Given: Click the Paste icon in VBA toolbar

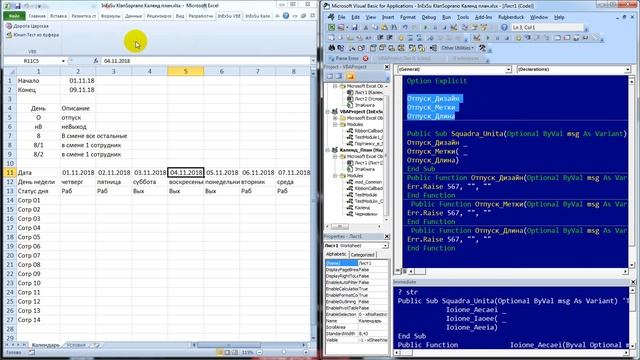Looking at the screenshot, I should 384,27.
